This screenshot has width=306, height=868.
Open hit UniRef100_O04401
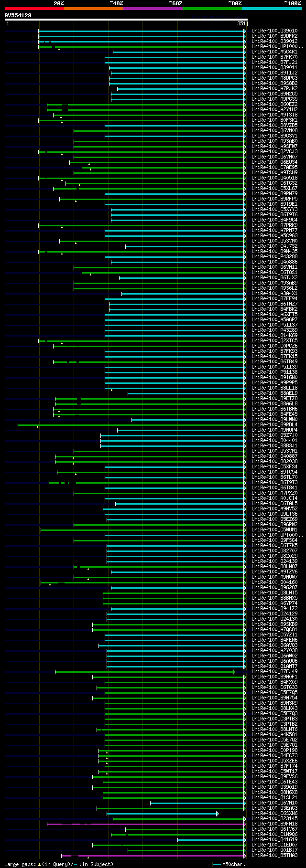point(274,441)
